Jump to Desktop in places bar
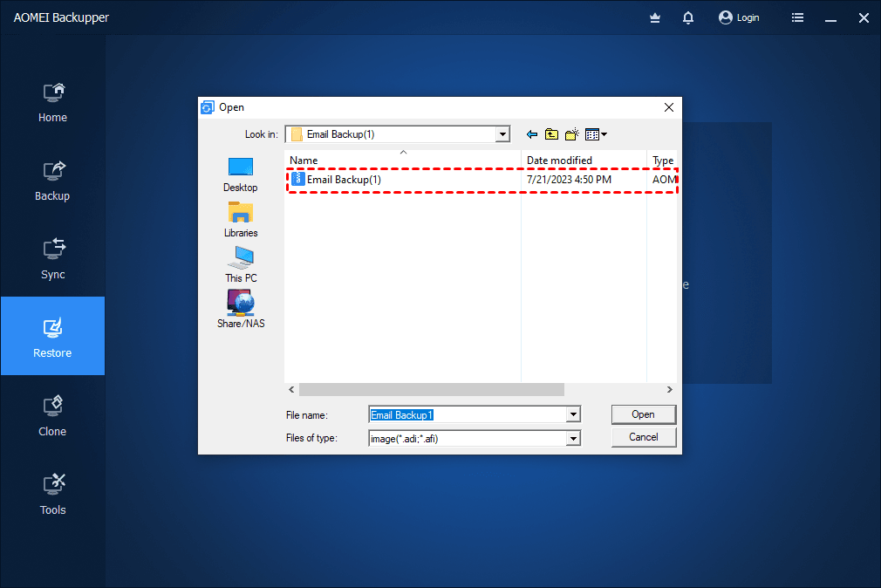The height and width of the screenshot is (588, 881). (x=241, y=174)
